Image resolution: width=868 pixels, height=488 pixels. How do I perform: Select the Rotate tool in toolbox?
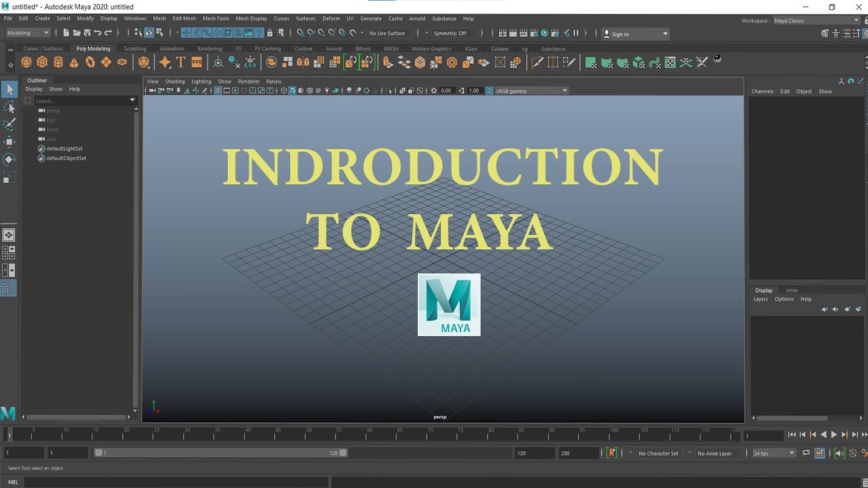tap(9, 159)
